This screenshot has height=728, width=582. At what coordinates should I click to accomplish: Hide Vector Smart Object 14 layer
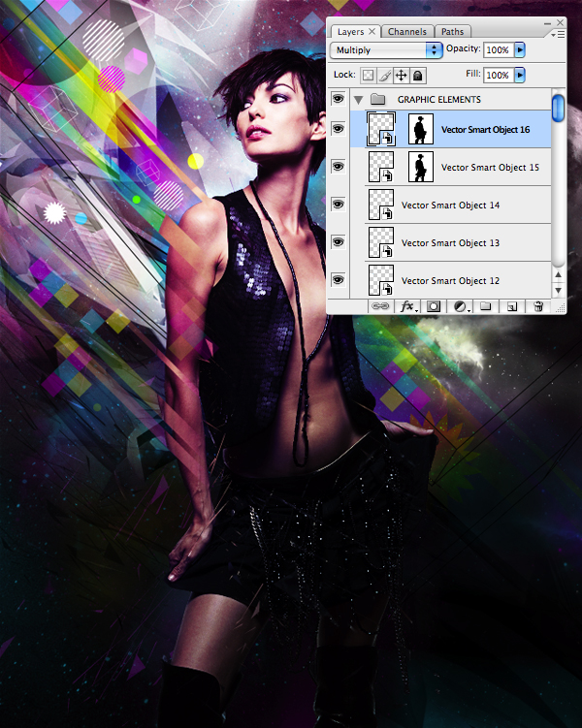339,205
